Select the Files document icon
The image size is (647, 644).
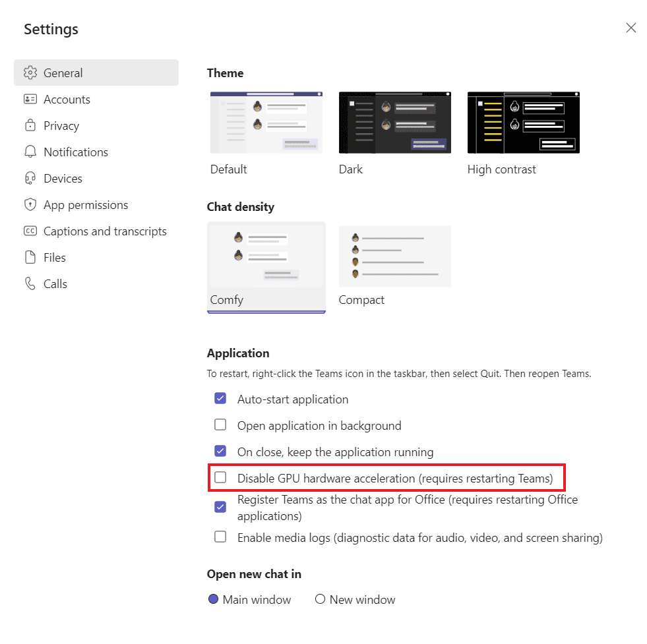(x=30, y=257)
